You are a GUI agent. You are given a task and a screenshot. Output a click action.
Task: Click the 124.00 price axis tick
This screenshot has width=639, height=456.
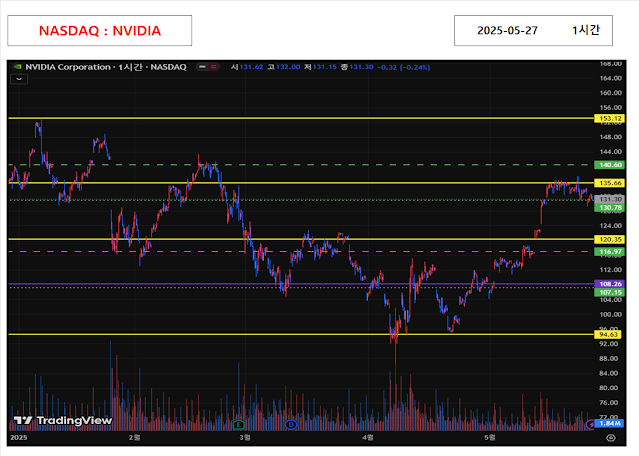click(610, 225)
